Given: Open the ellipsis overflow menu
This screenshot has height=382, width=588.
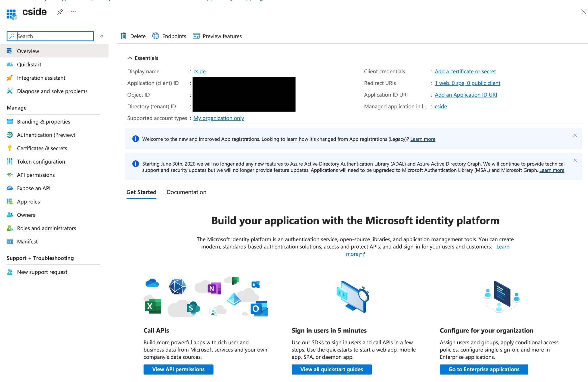Looking at the screenshot, I should point(73,12).
